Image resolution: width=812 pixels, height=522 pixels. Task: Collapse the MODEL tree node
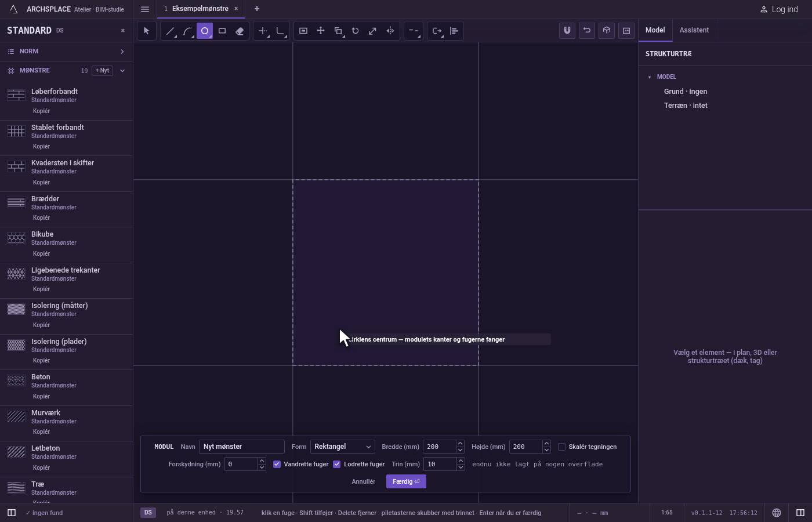650,77
